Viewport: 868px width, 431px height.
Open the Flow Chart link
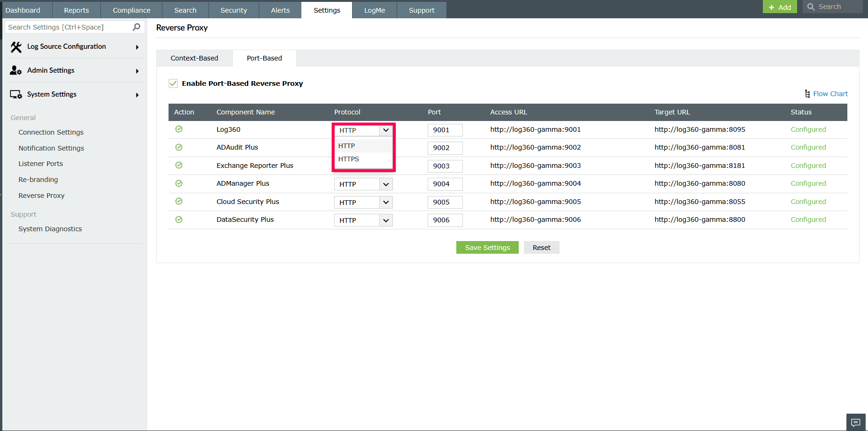pyautogui.click(x=830, y=94)
